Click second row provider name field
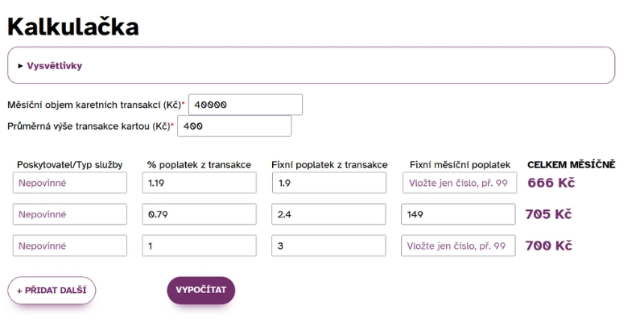Image resolution: width=644 pixels, height=322 pixels. coord(70,214)
